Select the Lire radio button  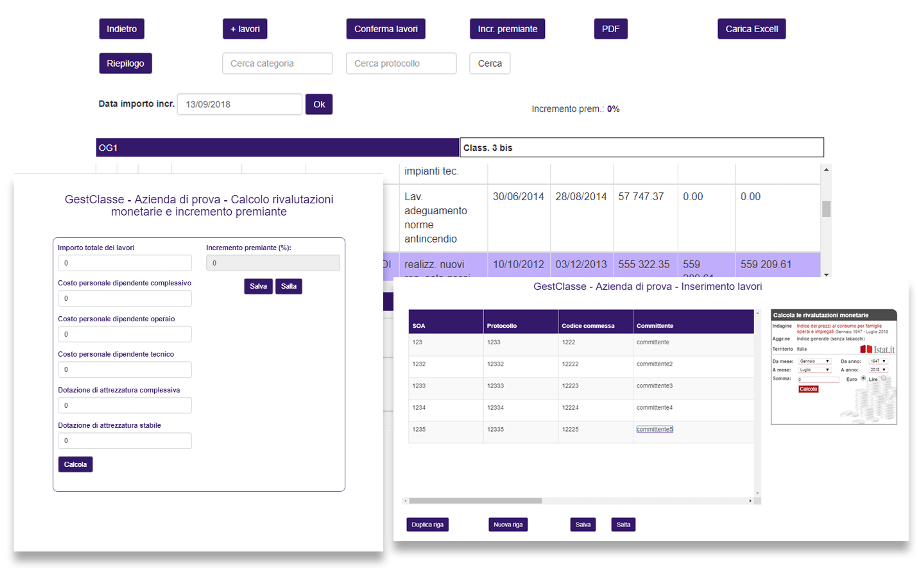click(x=883, y=378)
